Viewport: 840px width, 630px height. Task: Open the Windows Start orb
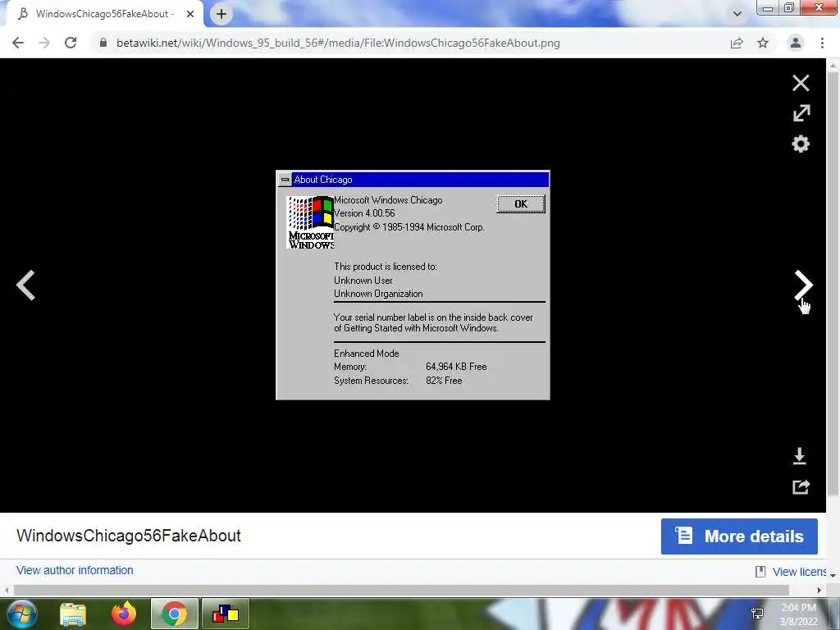[22, 614]
